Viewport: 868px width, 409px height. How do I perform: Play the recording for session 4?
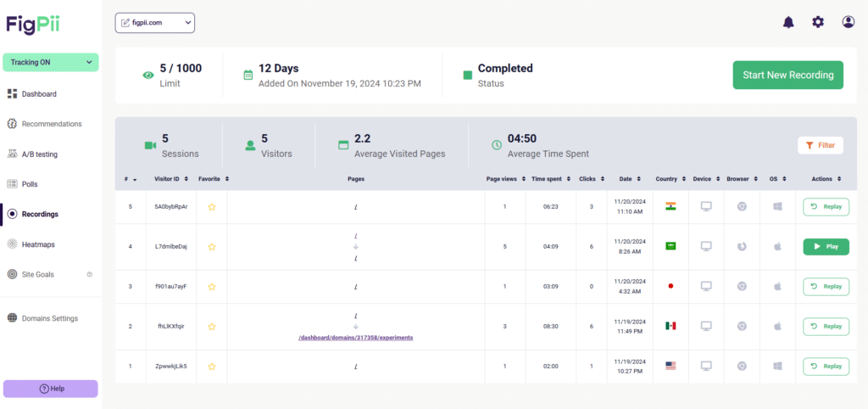point(826,247)
